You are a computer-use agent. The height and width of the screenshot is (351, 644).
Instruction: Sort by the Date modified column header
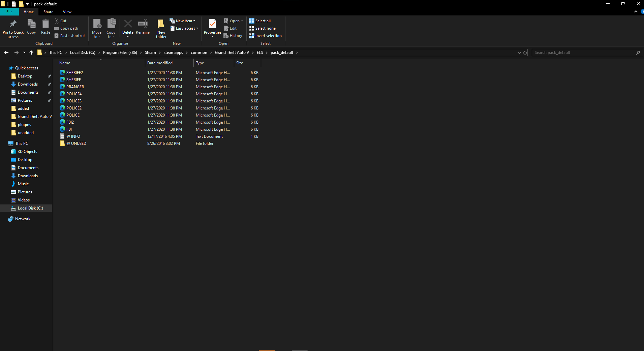point(160,63)
